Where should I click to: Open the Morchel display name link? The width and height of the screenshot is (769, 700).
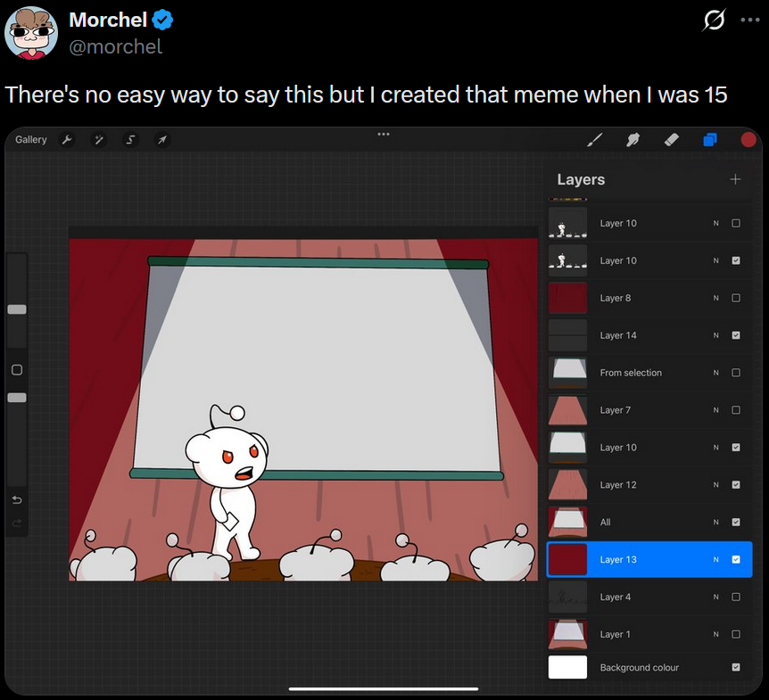[x=108, y=21]
